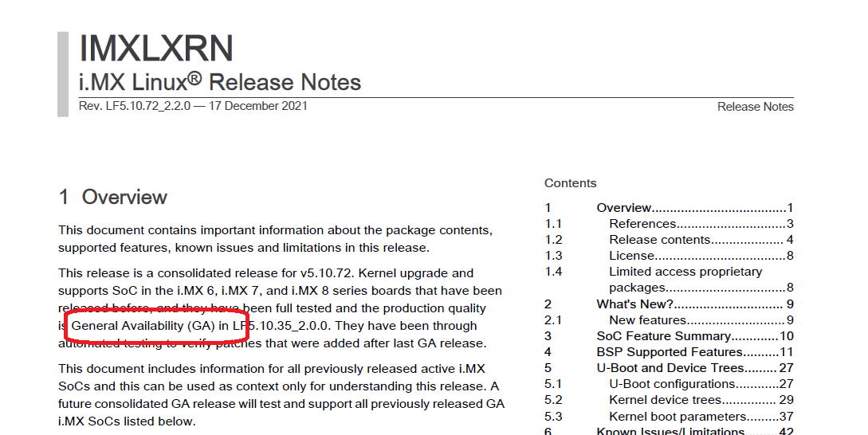Jump to Kernel device trees section

[x=665, y=400]
